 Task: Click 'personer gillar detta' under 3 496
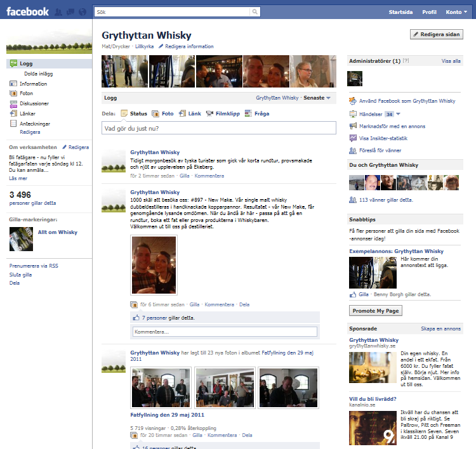[32, 203]
